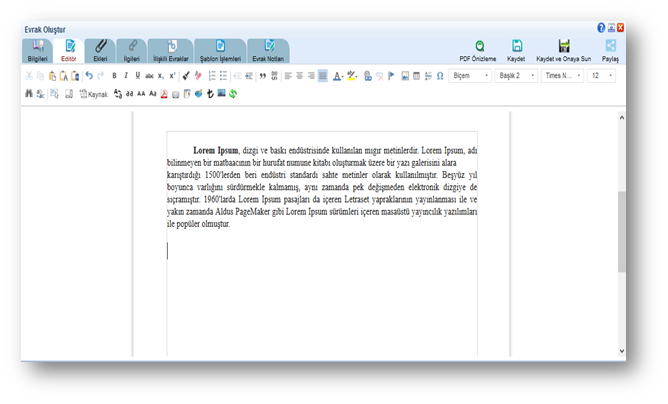
Task: Center align the paragraph text
Action: point(299,76)
